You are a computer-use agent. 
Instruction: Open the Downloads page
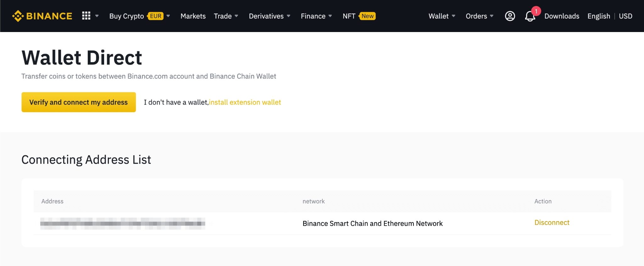pos(562,16)
